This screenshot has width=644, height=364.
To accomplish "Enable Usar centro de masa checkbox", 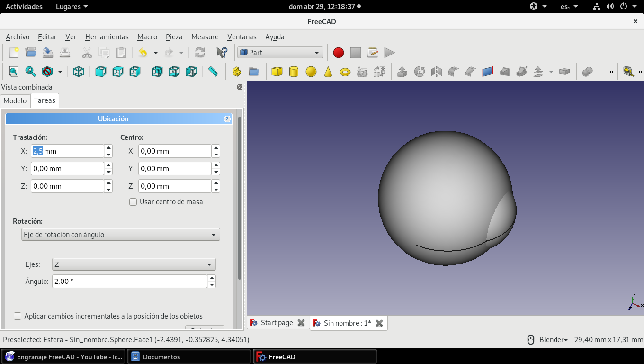I will tap(133, 202).
